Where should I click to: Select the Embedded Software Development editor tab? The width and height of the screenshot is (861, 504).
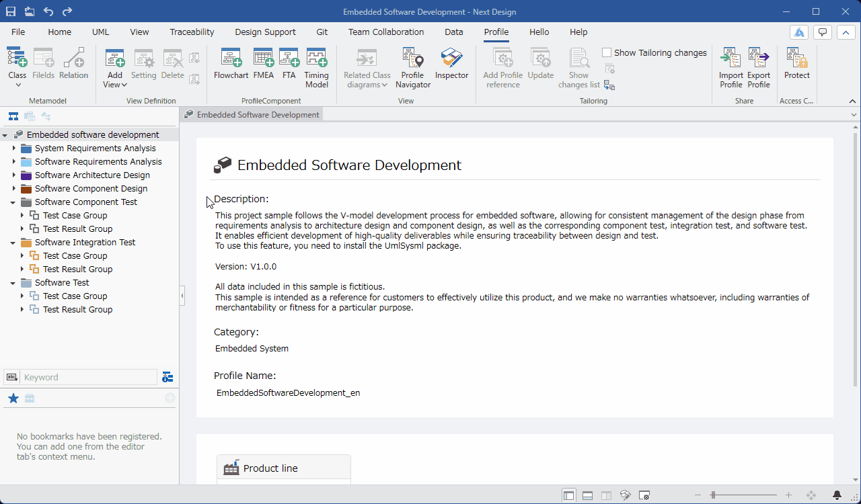252,115
